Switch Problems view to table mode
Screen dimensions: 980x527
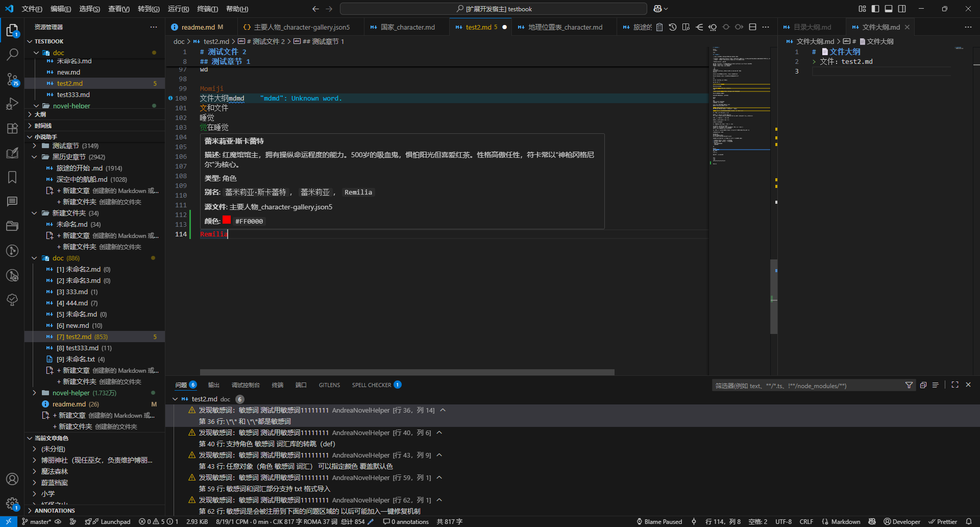[936, 385]
